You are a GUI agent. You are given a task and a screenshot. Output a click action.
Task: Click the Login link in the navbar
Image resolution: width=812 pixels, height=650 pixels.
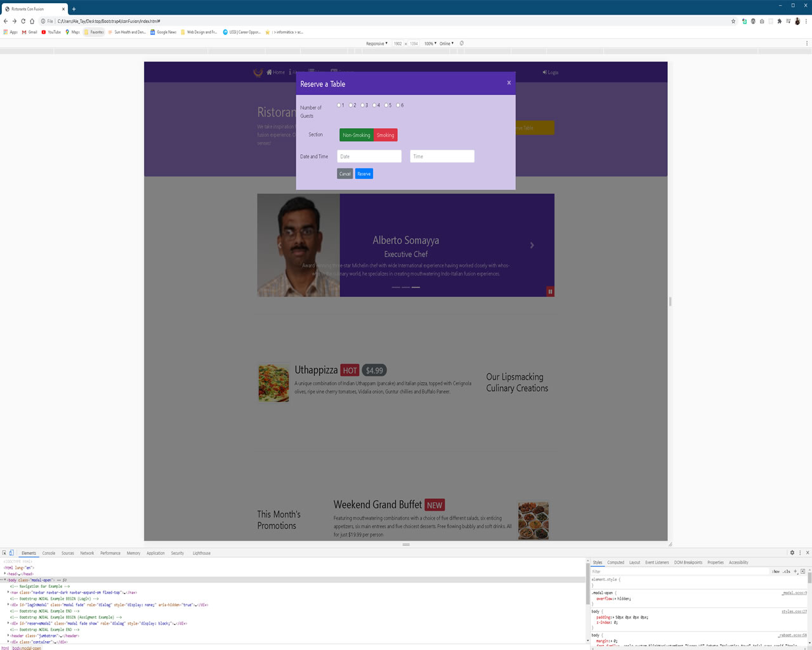[x=549, y=72]
